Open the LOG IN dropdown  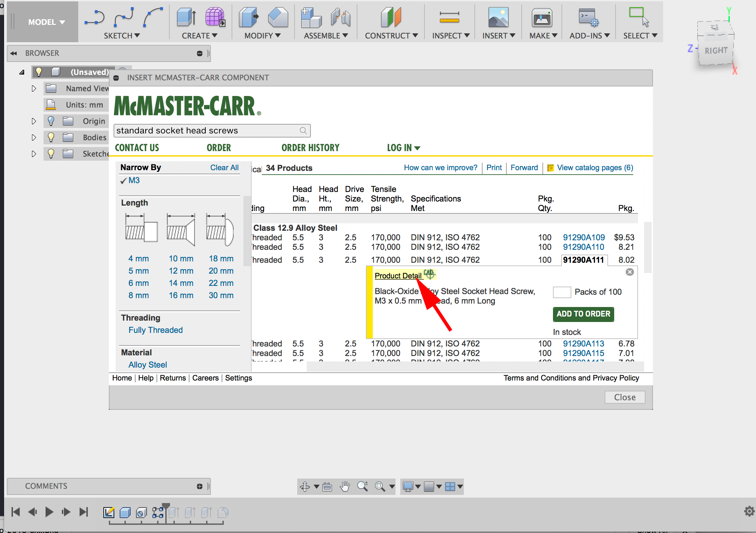[x=404, y=148]
